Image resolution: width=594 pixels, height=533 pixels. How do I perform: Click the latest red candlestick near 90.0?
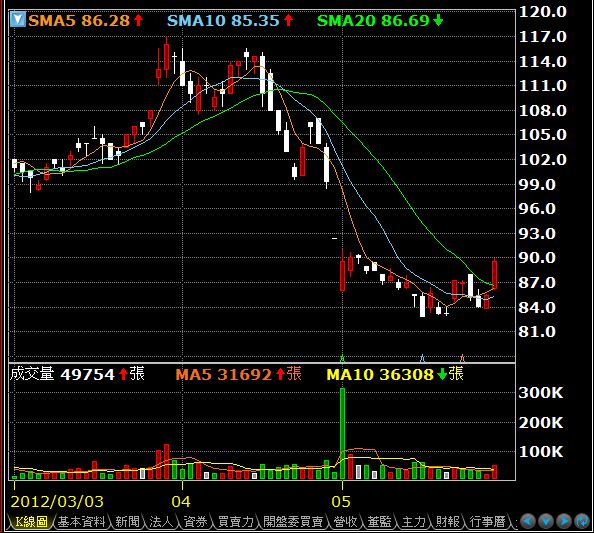click(494, 275)
